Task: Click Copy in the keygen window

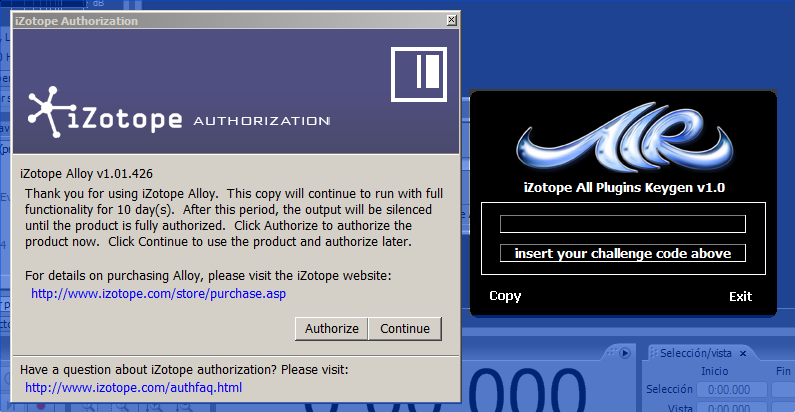Action: click(x=505, y=296)
